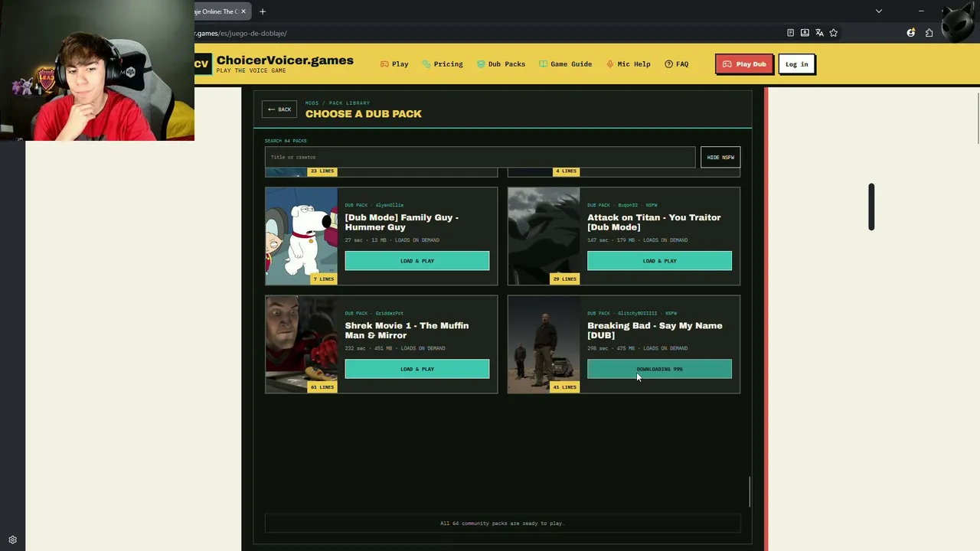
Task: Go back with the Back button
Action: [x=279, y=109]
